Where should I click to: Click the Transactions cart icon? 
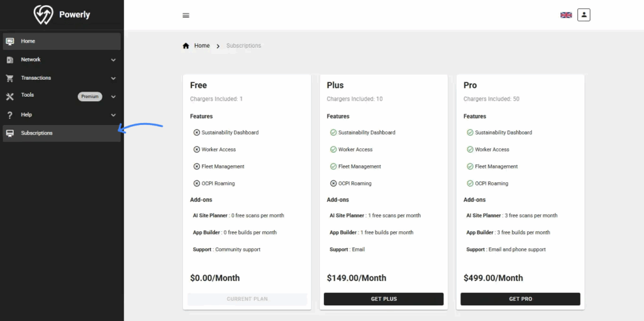coord(9,79)
